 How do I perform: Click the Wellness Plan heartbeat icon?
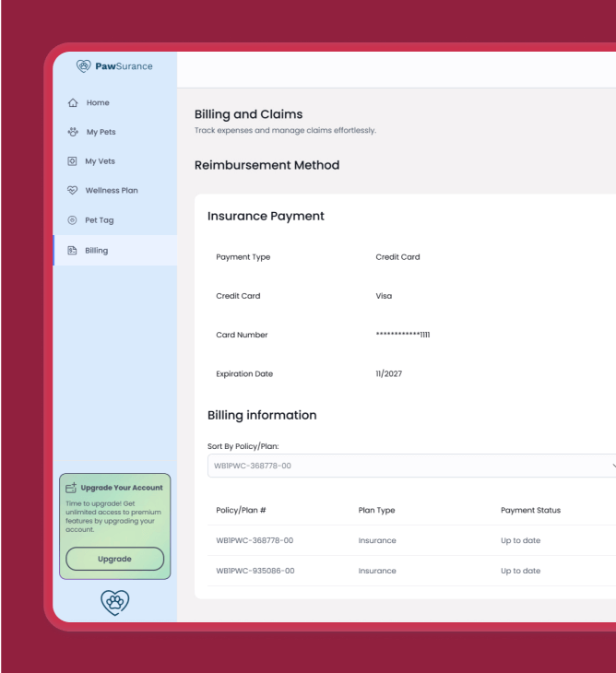coord(72,190)
